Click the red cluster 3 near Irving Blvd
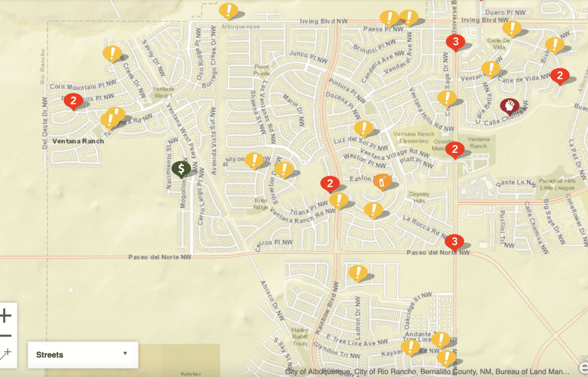Screen dimensions: 588x377 pyautogui.click(x=457, y=42)
